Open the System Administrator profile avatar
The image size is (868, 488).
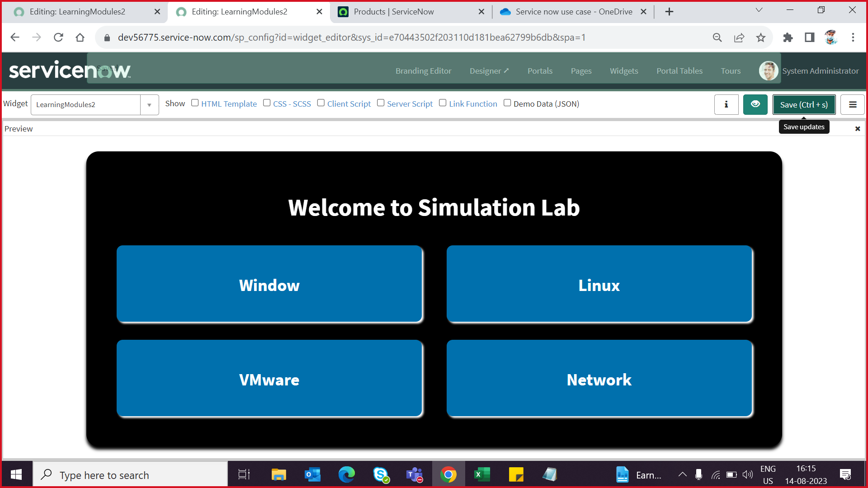[768, 70]
